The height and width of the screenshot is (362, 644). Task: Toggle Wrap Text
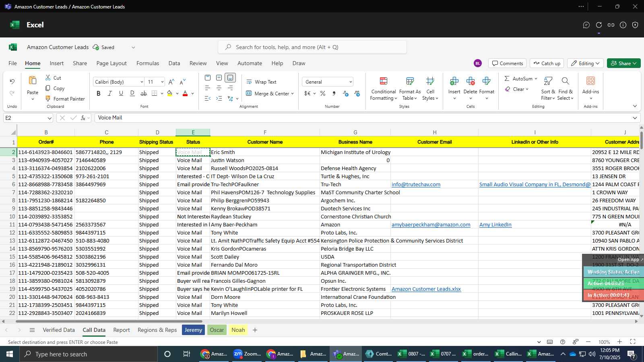261,82
